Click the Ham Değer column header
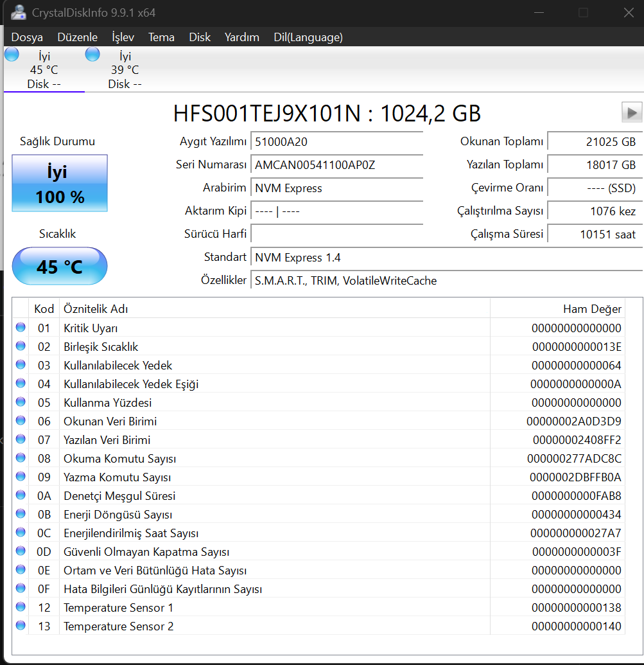This screenshot has height=665, width=644. [x=557, y=309]
